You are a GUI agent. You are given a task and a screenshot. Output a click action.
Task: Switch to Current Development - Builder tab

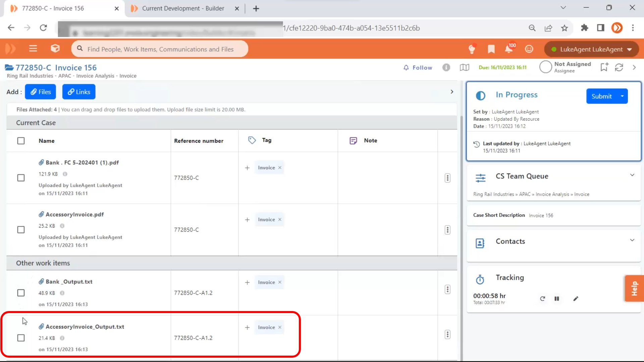point(183,8)
